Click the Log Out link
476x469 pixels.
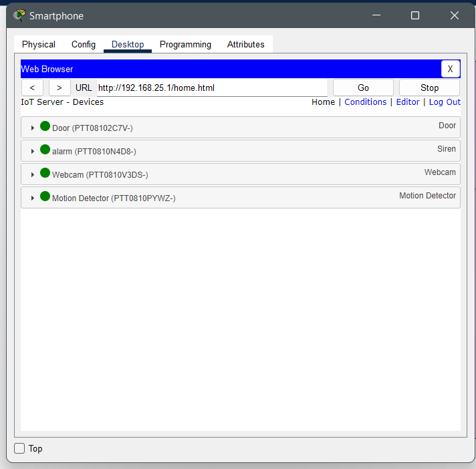click(x=445, y=102)
